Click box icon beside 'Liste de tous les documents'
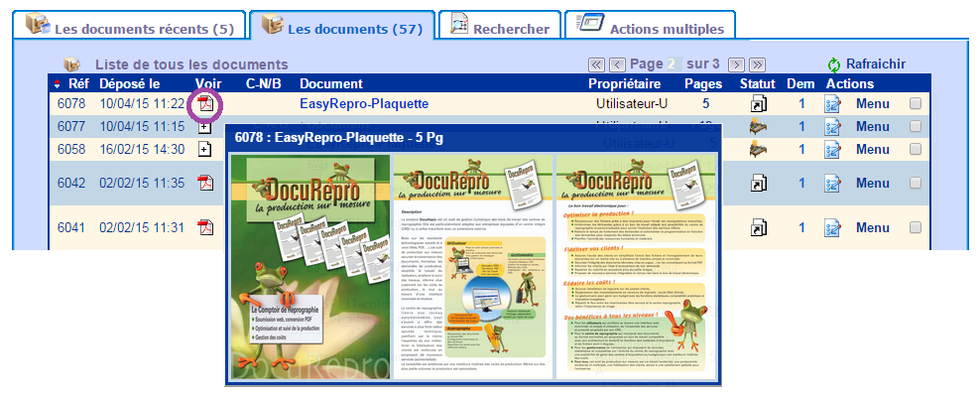 [x=71, y=65]
